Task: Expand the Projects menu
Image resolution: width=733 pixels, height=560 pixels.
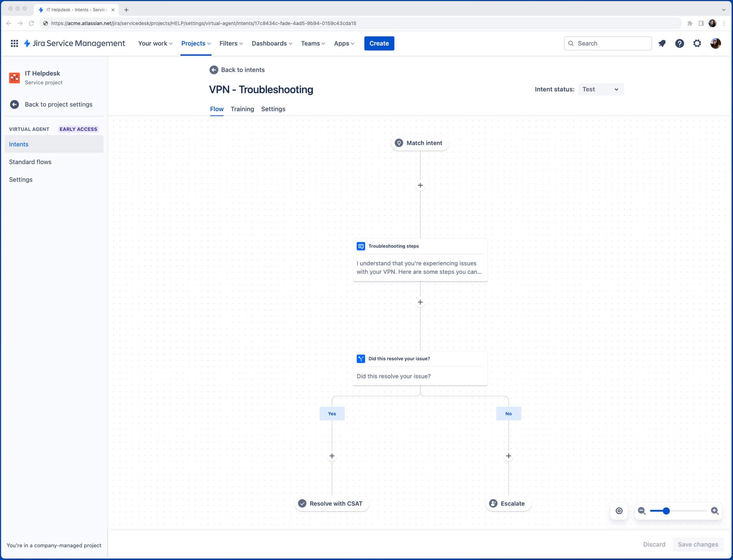Action: click(196, 43)
